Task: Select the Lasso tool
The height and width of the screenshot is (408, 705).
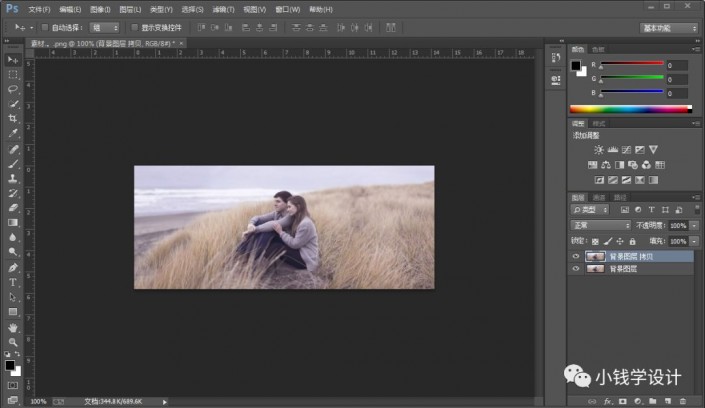Action: coord(13,89)
